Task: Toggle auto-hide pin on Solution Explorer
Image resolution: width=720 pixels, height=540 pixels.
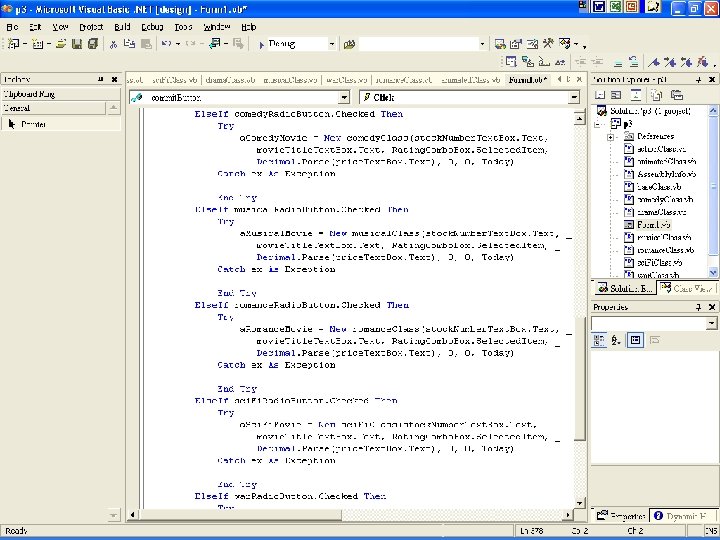Action: 697,79
